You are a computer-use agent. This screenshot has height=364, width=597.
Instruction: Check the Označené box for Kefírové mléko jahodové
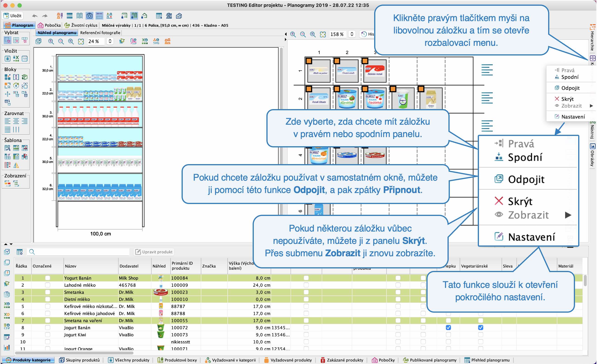(47, 313)
